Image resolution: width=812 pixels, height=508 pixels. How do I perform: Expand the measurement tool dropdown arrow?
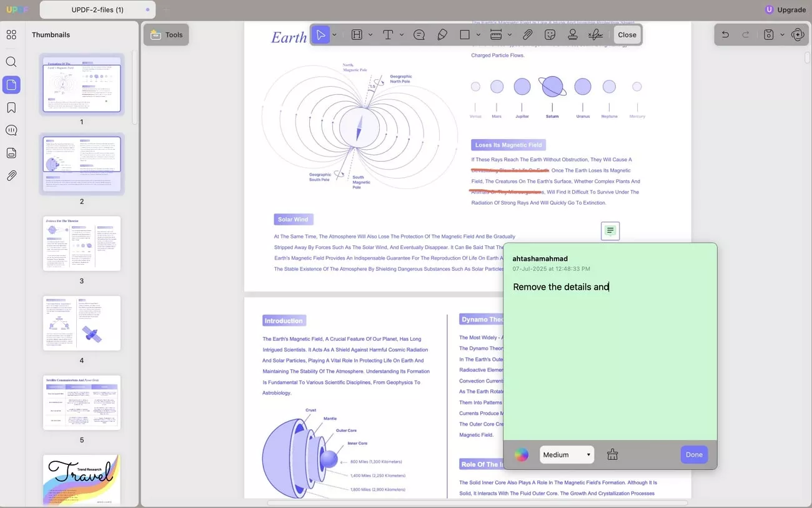(510, 35)
